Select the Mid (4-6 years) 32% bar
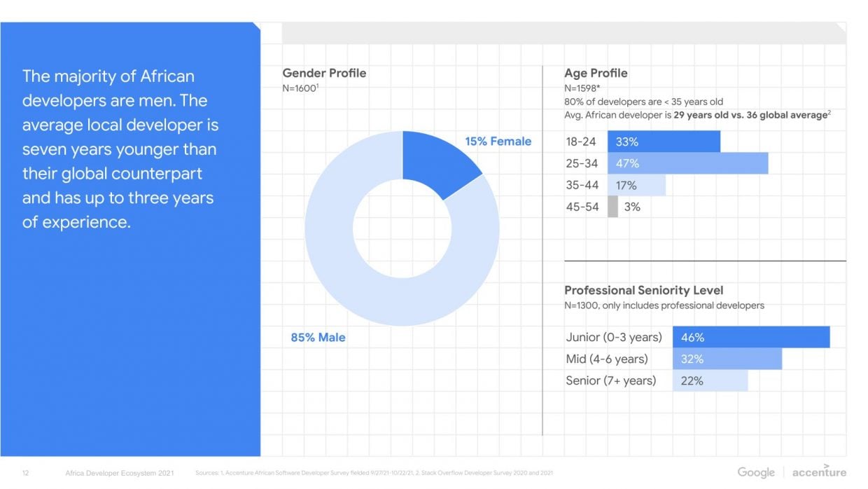This screenshot has height=489, width=868. pos(727,359)
